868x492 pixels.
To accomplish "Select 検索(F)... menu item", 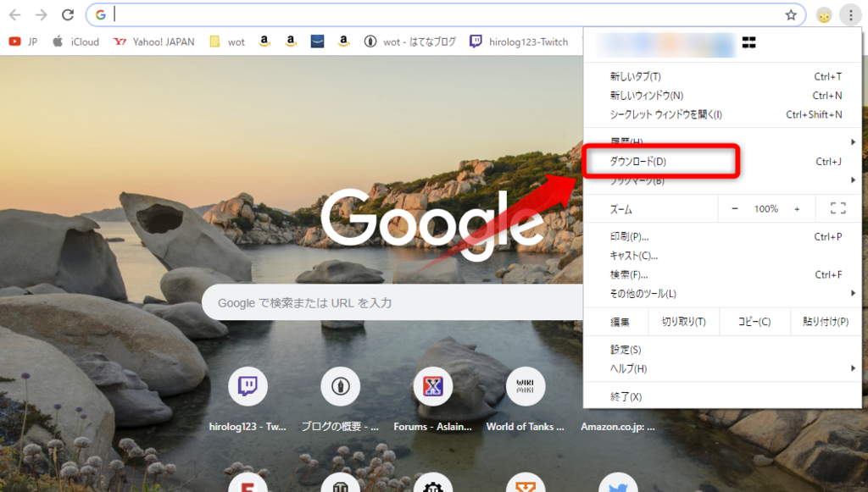I will click(722, 274).
